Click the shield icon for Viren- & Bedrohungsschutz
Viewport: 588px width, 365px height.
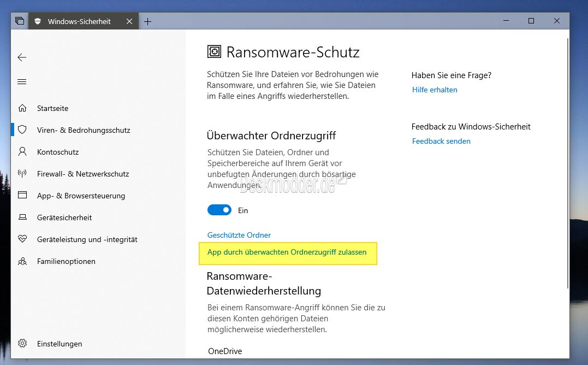(x=22, y=130)
